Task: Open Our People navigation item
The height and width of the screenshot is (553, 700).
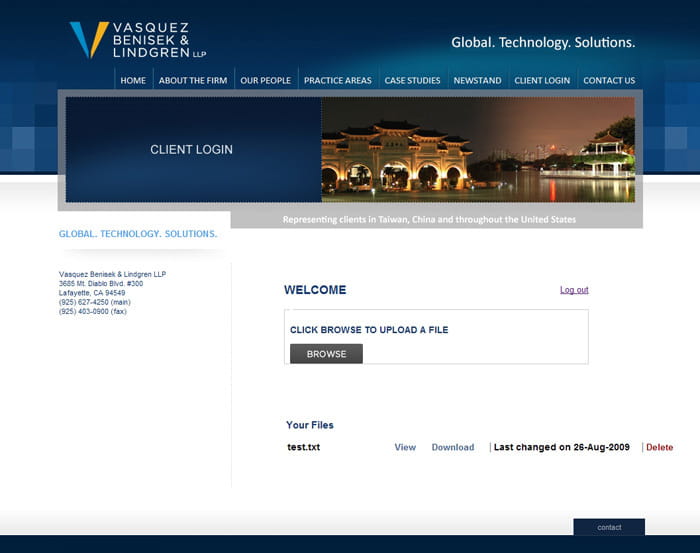Action: [x=266, y=80]
